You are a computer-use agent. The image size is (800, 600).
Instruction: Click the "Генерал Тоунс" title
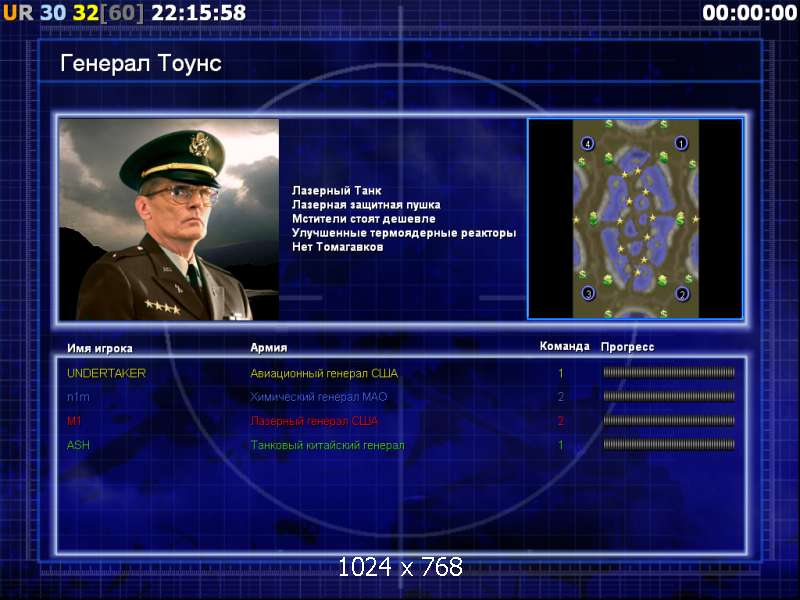point(141,63)
